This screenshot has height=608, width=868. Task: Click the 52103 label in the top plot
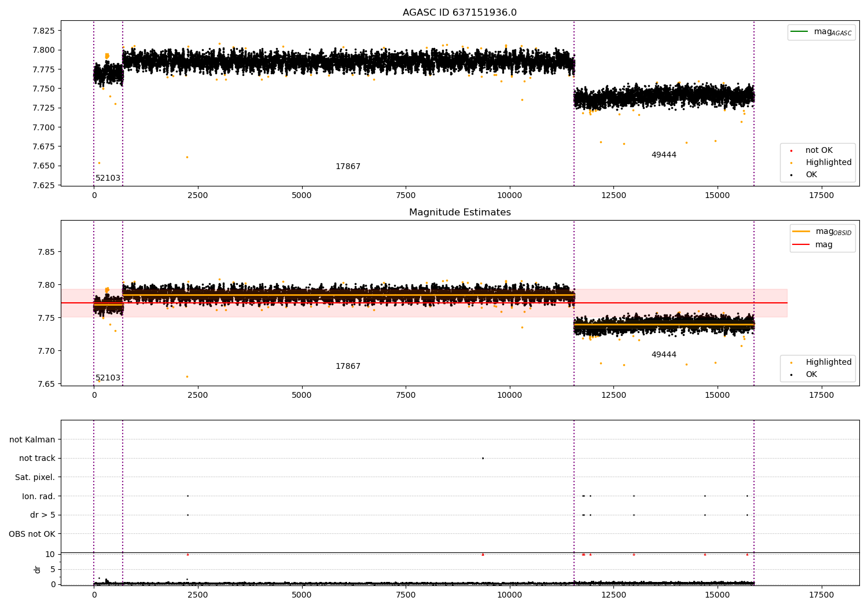point(108,178)
